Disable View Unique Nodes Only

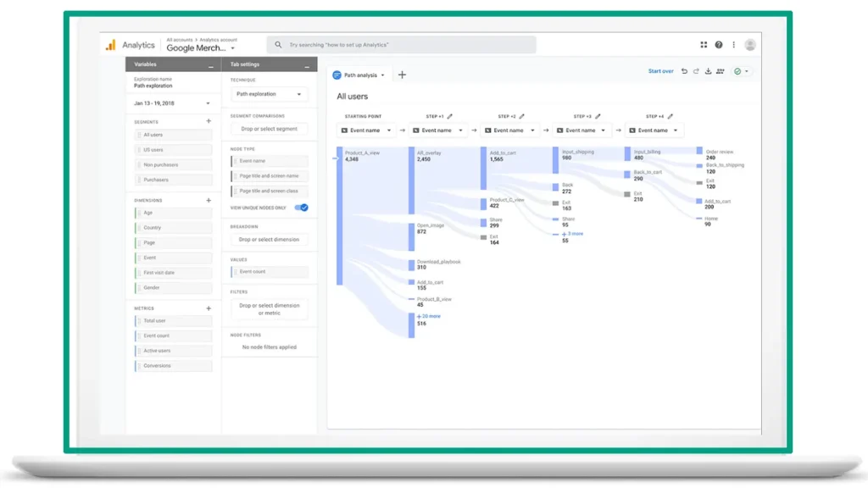[x=302, y=208]
